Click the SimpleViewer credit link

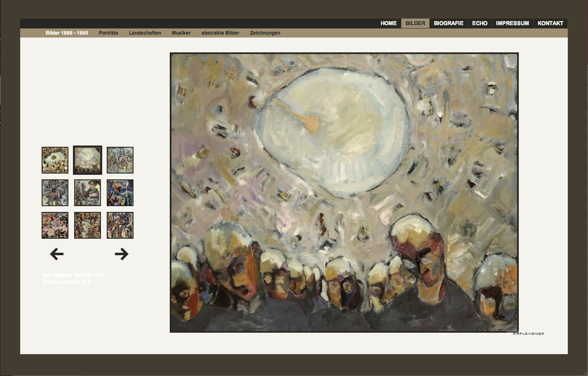pos(528,334)
